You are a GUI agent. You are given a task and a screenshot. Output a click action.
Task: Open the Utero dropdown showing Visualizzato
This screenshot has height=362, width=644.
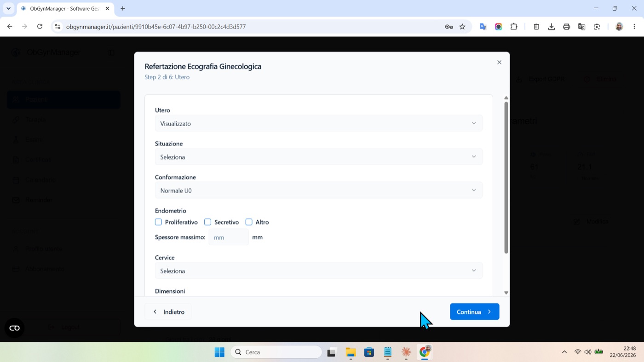point(318,123)
